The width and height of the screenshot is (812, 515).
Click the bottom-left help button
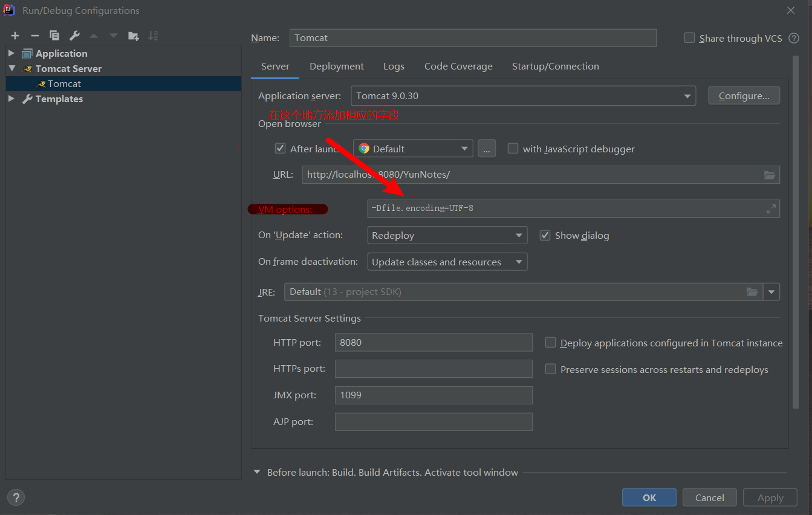[x=16, y=497]
